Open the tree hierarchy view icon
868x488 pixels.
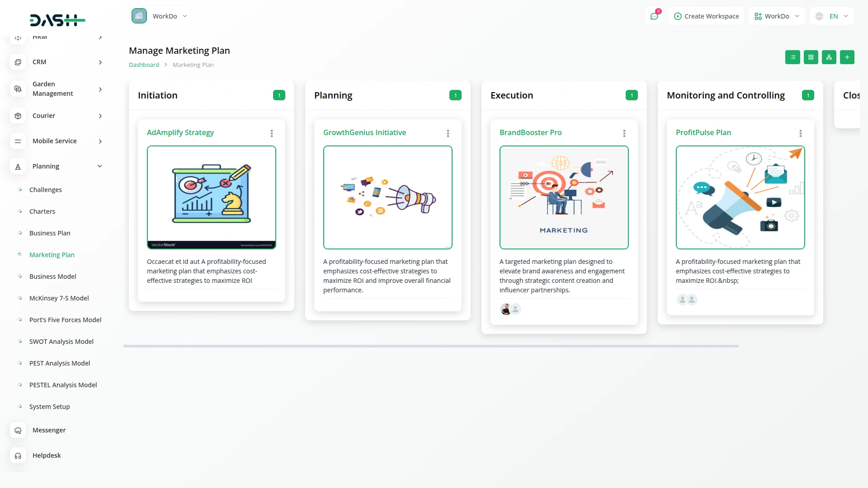(x=829, y=57)
